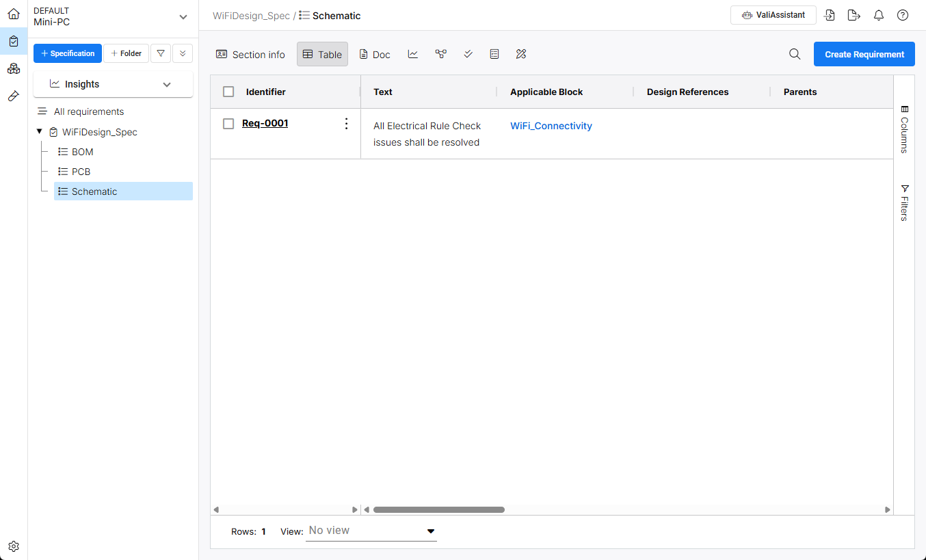This screenshot has height=560, width=926.
Task: Add a new Folder
Action: tap(126, 53)
